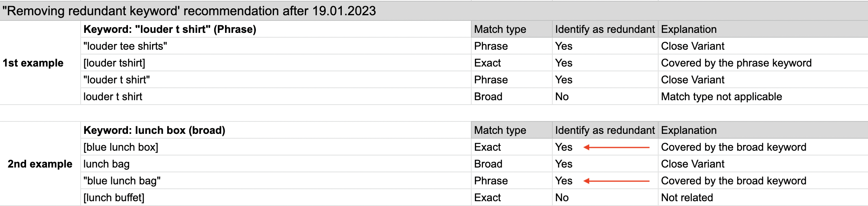
Task: Select the 'No' cell in louder t shirt row
Action: tap(605, 97)
